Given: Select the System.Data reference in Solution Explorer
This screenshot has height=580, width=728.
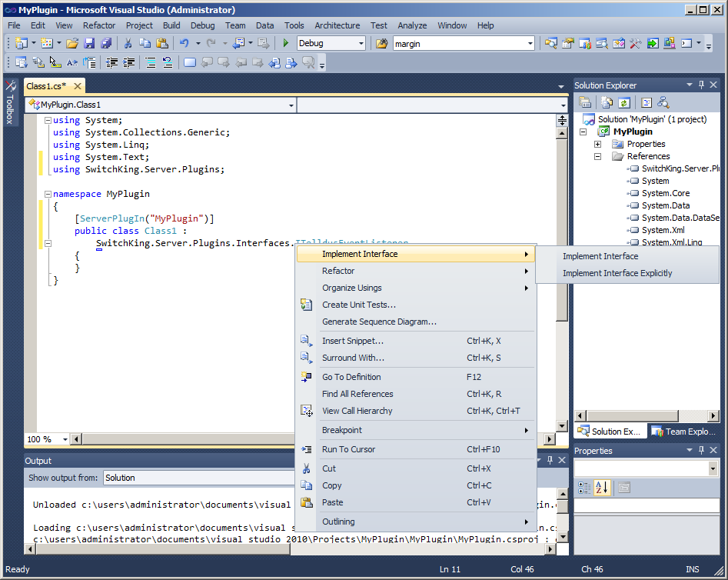Looking at the screenshot, I should (665, 205).
